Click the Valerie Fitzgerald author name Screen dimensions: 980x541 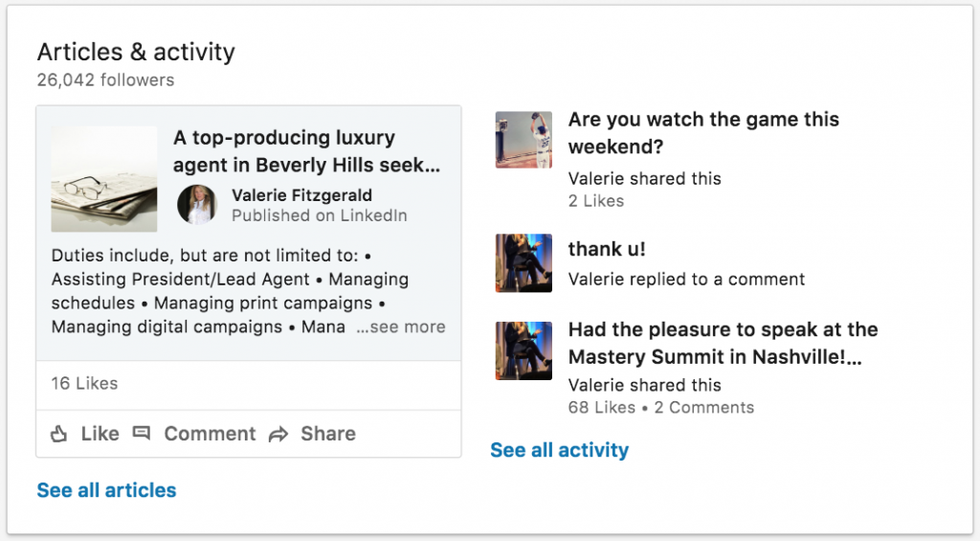tap(301, 195)
